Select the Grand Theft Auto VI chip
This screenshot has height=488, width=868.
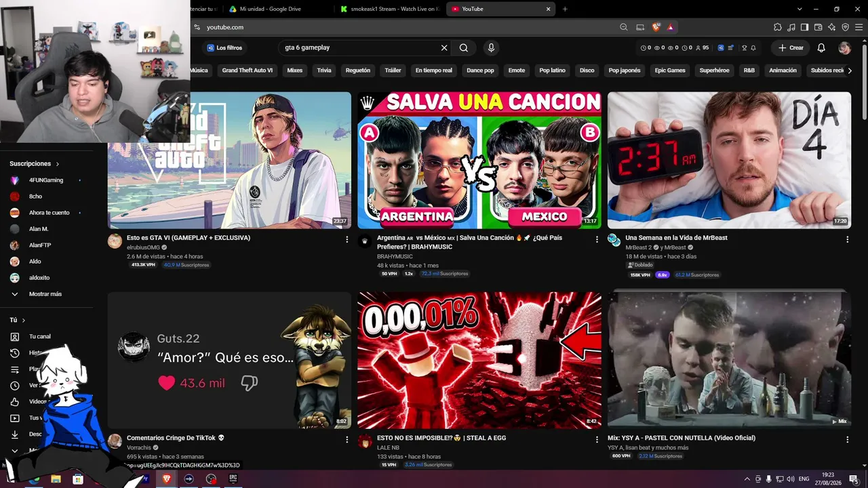point(248,70)
